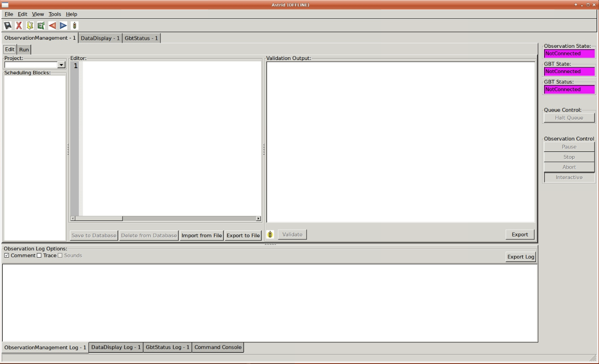
Task: Switch to the GbtStatus - 1 tab
Action: (142, 38)
